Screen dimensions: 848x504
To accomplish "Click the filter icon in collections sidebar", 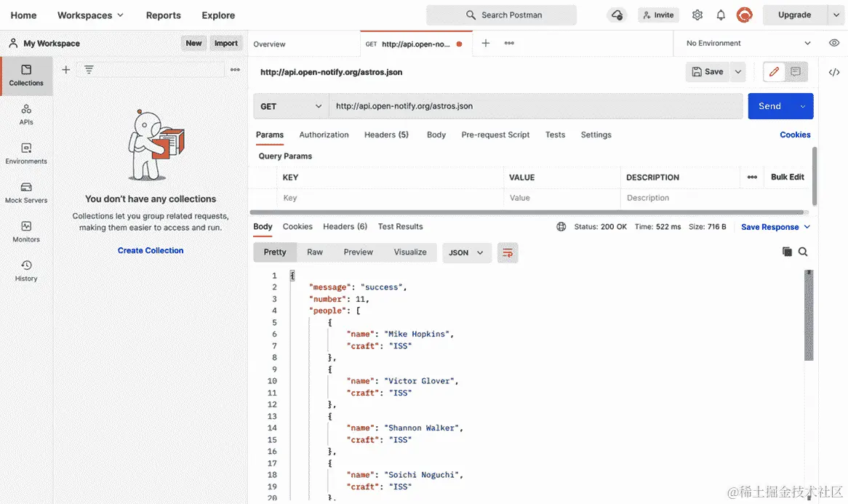I will (89, 69).
